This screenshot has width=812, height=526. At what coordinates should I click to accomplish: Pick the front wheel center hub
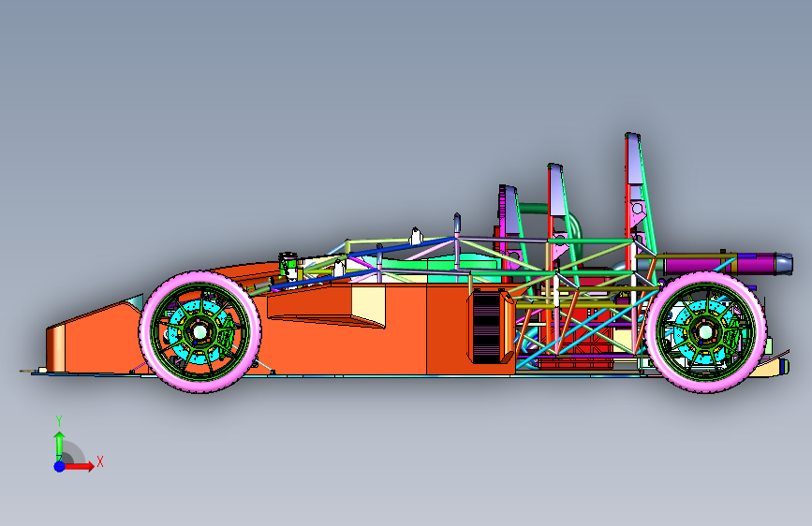tap(199, 332)
